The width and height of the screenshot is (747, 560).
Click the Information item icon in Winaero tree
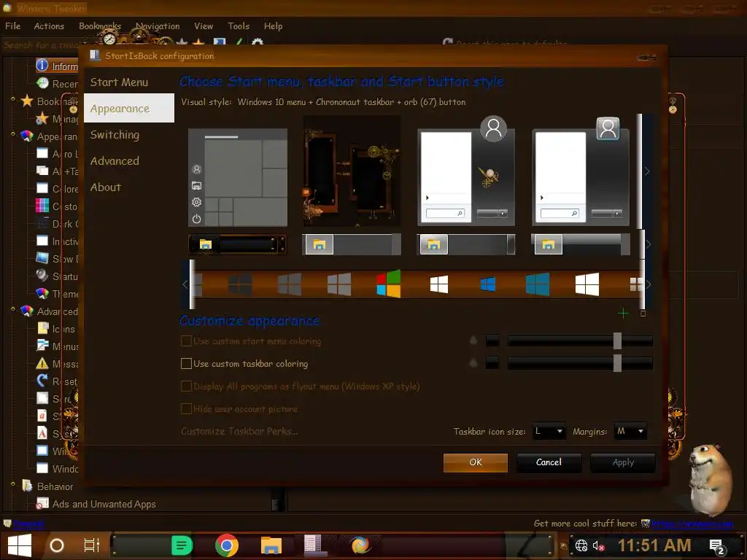[x=42, y=65]
